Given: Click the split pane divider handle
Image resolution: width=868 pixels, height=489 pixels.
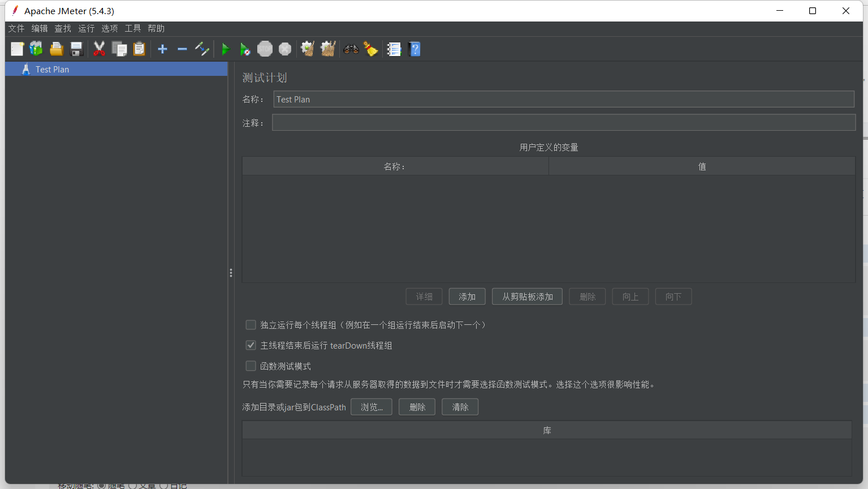Looking at the screenshot, I should coord(231,273).
